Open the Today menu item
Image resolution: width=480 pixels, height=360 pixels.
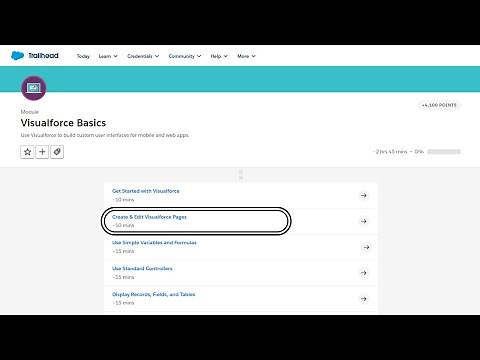point(83,56)
